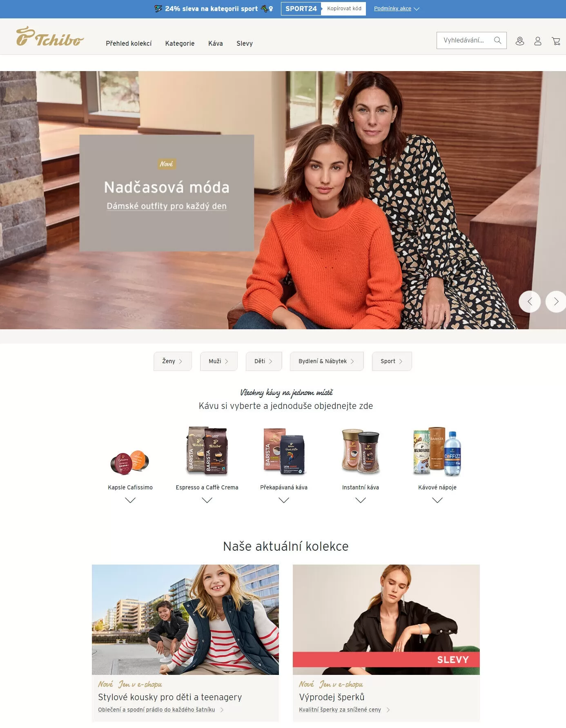566x728 pixels.
Task: Open Přehled kolekcí menu
Action: pyautogui.click(x=129, y=43)
